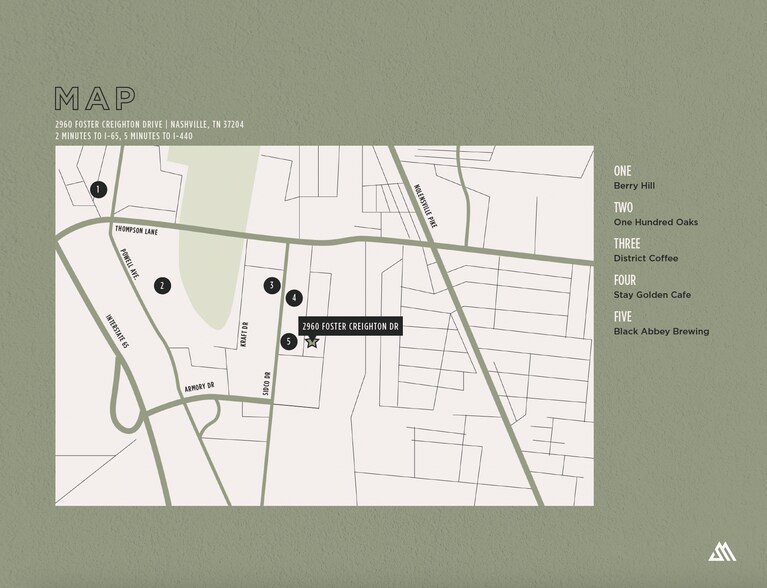
Task: Click the mountain logo in the corner
Action: (x=721, y=551)
